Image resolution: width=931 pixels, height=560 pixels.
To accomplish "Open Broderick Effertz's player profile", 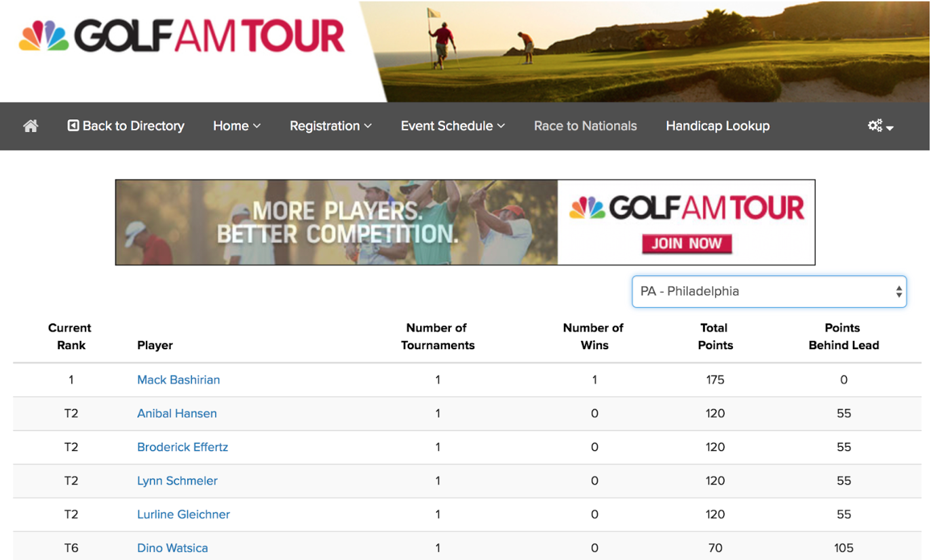I will pyautogui.click(x=183, y=447).
